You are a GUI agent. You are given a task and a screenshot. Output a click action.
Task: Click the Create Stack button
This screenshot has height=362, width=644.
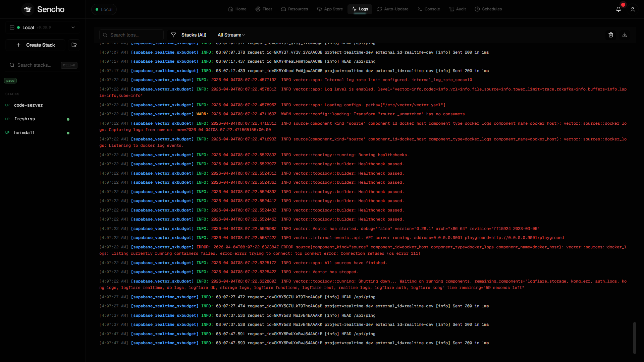[36, 45]
